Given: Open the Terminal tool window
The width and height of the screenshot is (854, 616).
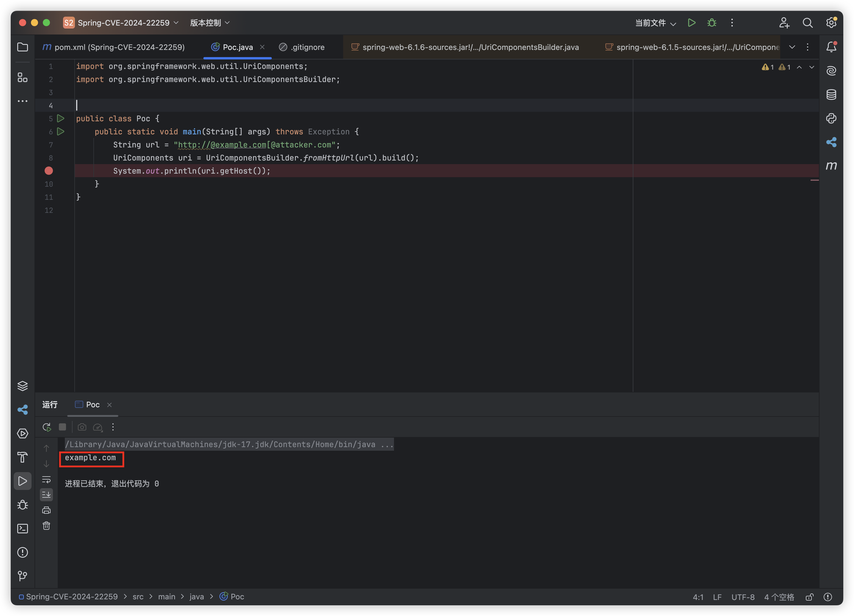Looking at the screenshot, I should point(23,529).
